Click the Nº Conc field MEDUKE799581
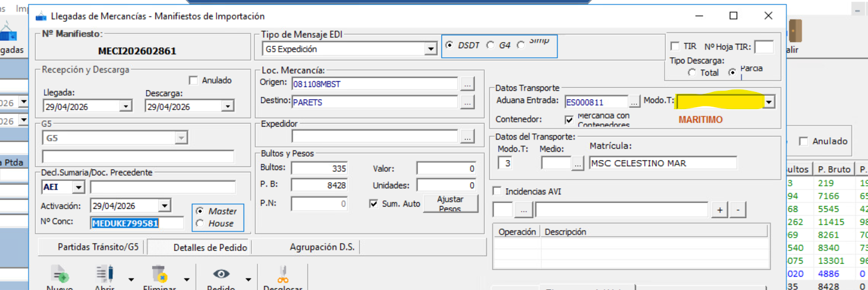 (x=136, y=223)
